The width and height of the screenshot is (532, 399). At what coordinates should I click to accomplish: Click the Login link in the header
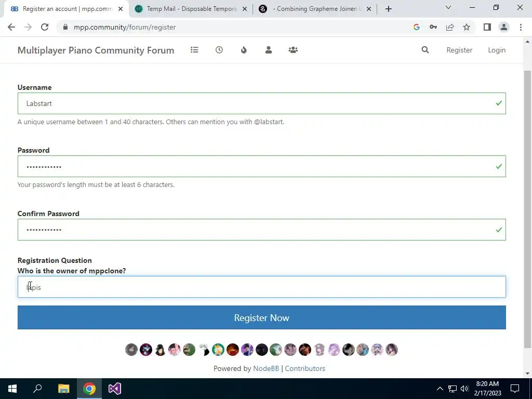point(497,50)
